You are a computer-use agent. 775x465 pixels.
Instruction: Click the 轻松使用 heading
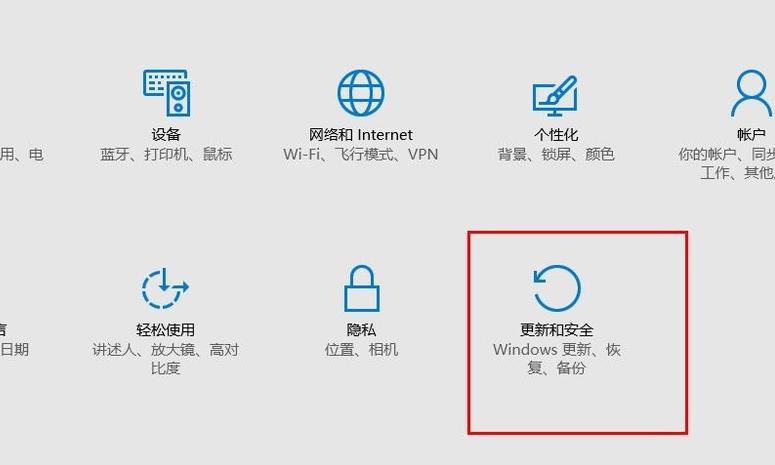click(x=166, y=330)
